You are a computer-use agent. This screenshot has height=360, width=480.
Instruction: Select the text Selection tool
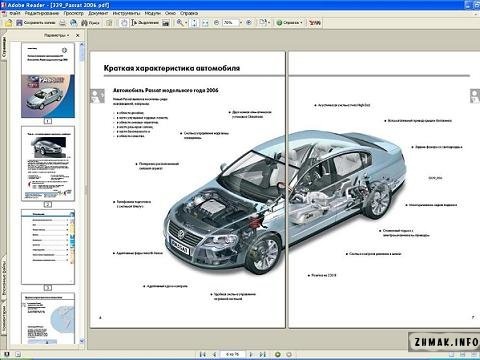pyautogui.click(x=145, y=23)
